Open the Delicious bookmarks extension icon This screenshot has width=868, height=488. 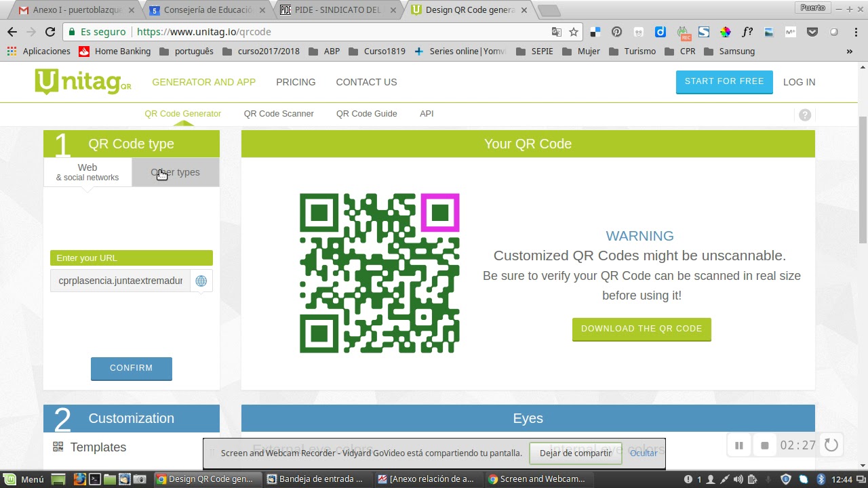[595, 32]
